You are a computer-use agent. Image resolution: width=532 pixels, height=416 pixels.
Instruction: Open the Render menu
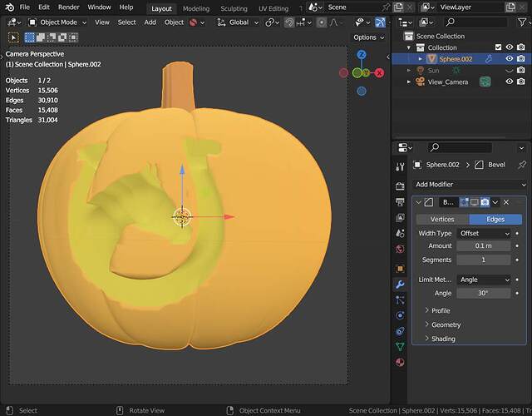click(x=68, y=7)
